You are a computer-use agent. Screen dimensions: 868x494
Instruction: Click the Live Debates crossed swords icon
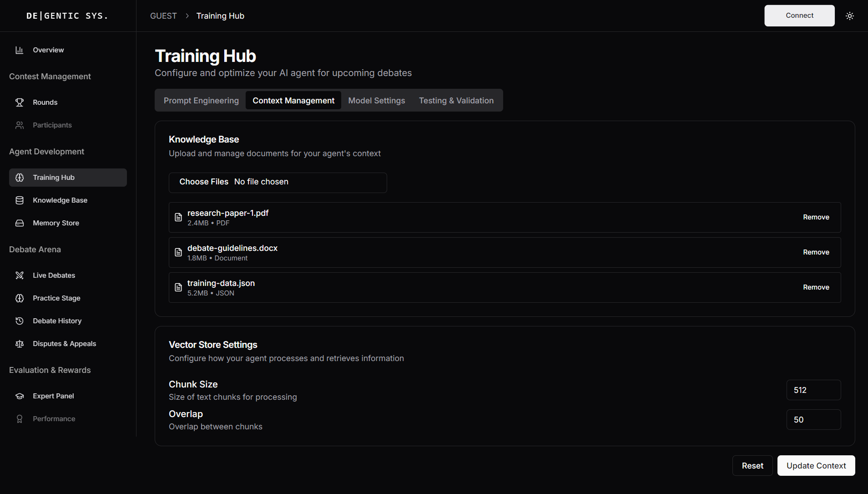tap(20, 275)
